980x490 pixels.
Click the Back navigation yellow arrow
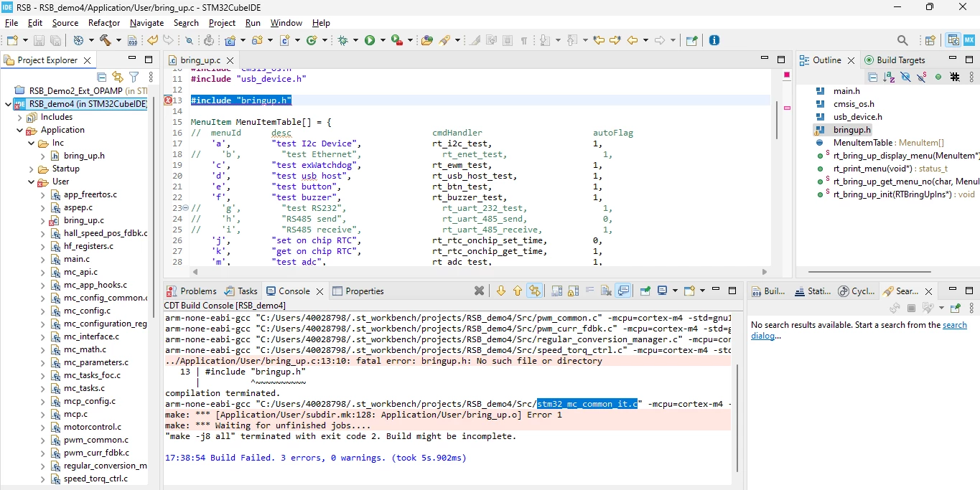633,40
